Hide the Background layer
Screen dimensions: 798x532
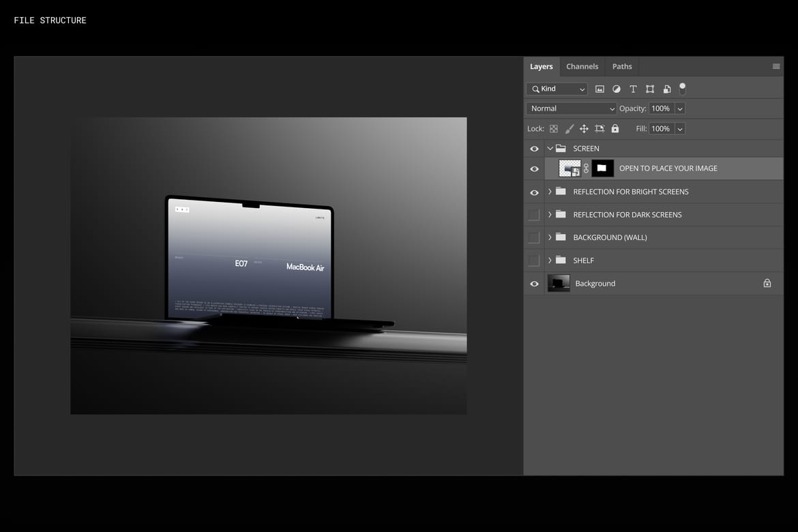point(534,284)
